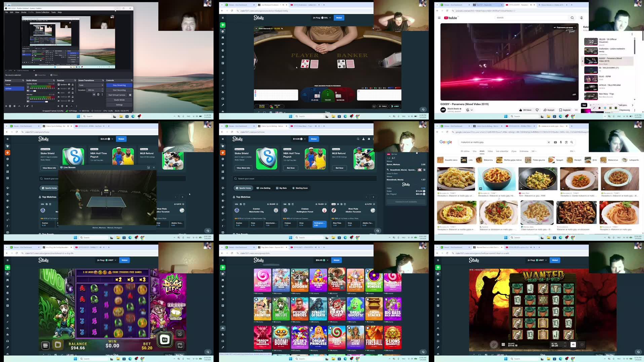Click YouTube search magnifier icon
The width and height of the screenshot is (644, 362).
pyautogui.click(x=572, y=18)
